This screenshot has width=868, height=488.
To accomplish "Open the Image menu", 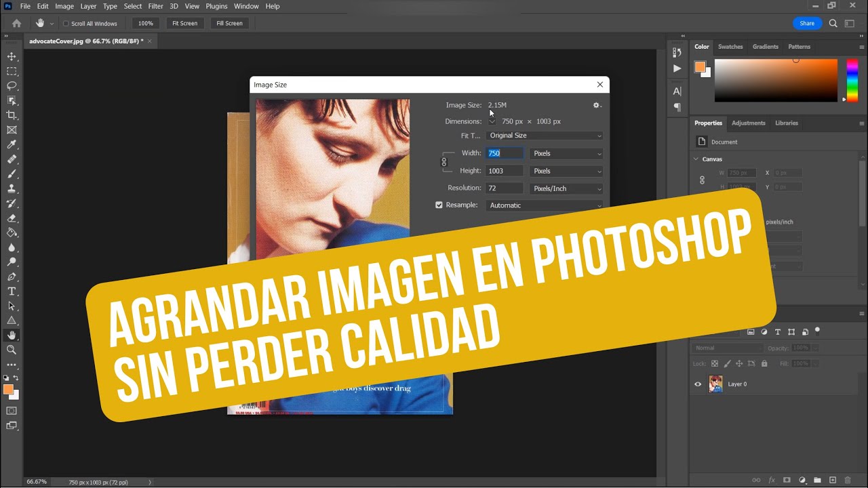I will pos(64,6).
